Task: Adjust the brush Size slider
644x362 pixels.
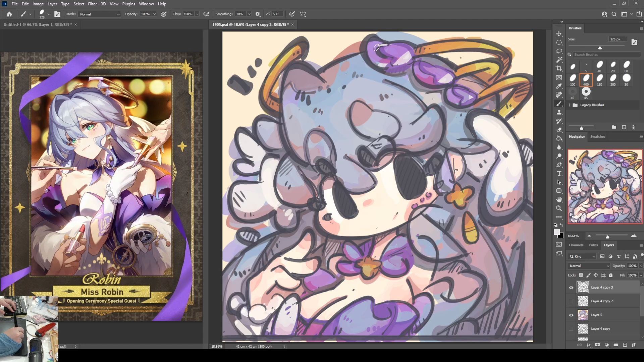Action: tap(600, 48)
